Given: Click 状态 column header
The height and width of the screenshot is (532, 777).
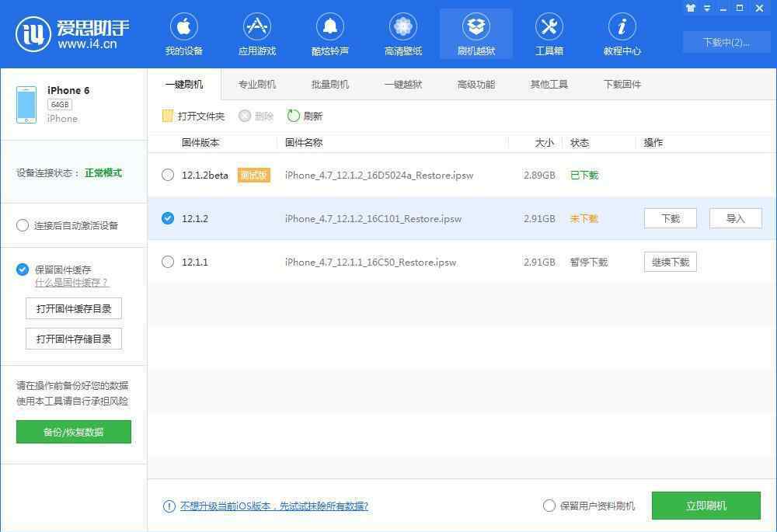Looking at the screenshot, I should (x=580, y=143).
